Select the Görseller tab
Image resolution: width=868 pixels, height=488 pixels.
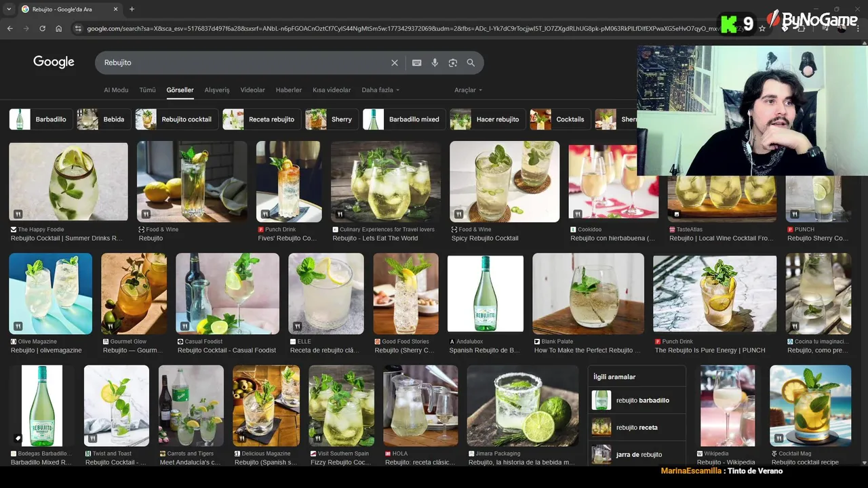coord(180,90)
